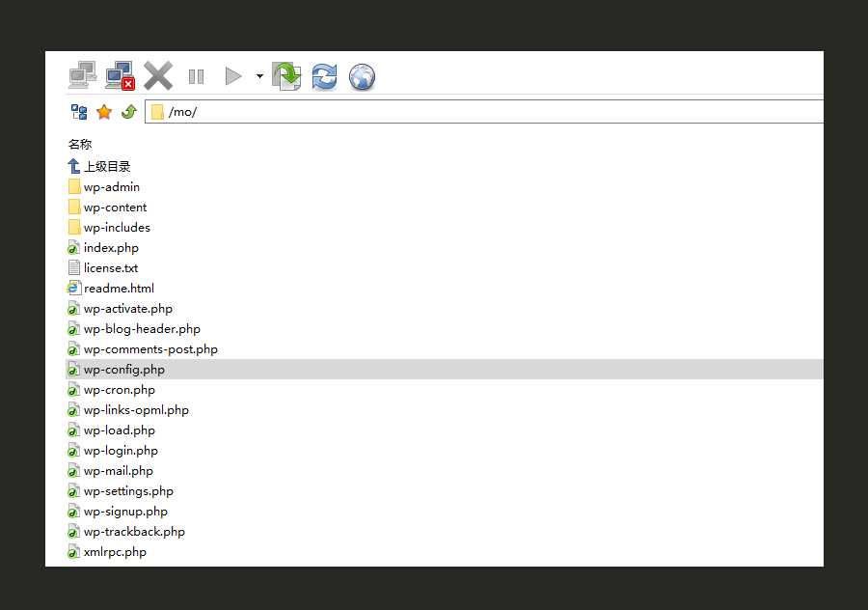Select the wp-admin folder
Screen dimensions: 868x610
point(111,187)
